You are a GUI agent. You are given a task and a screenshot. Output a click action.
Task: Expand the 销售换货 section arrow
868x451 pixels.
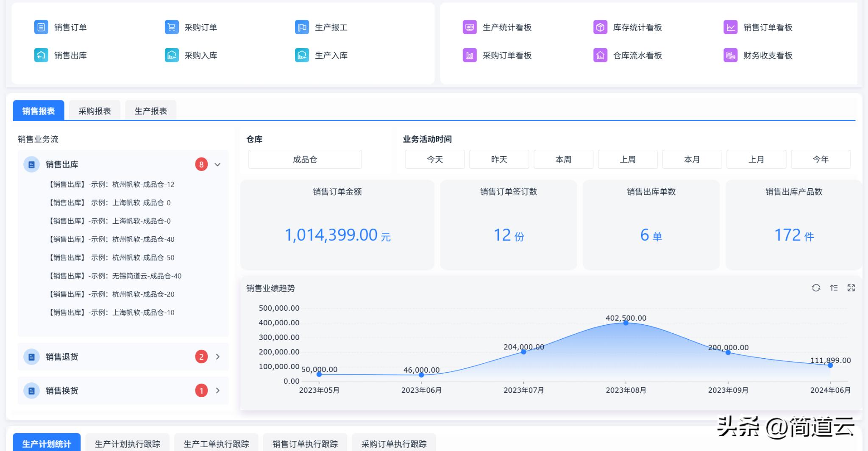point(218,390)
